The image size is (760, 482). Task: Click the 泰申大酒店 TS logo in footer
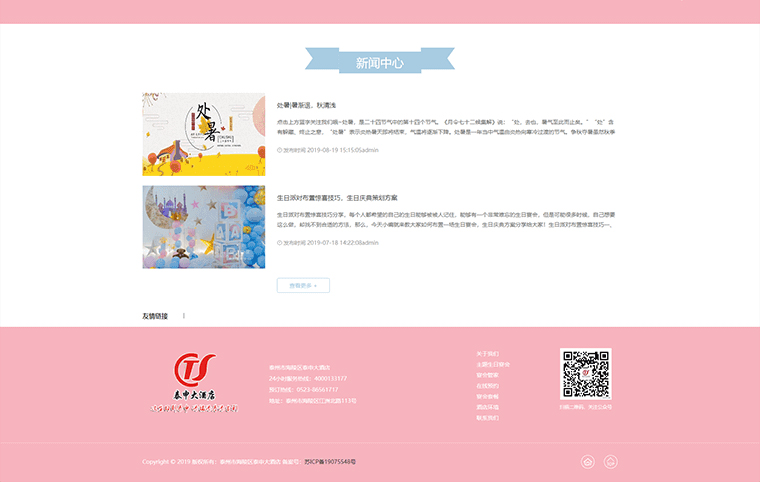coord(195,382)
